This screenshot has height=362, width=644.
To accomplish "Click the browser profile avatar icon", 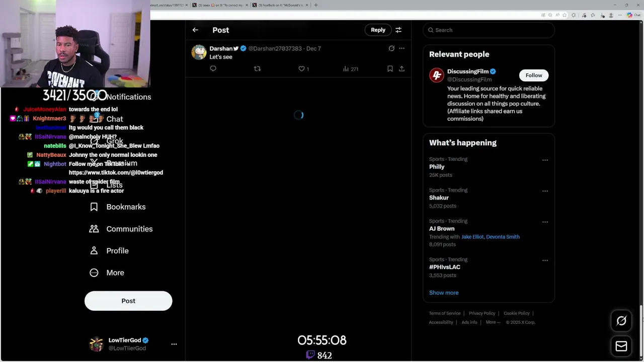I will click(611, 15).
